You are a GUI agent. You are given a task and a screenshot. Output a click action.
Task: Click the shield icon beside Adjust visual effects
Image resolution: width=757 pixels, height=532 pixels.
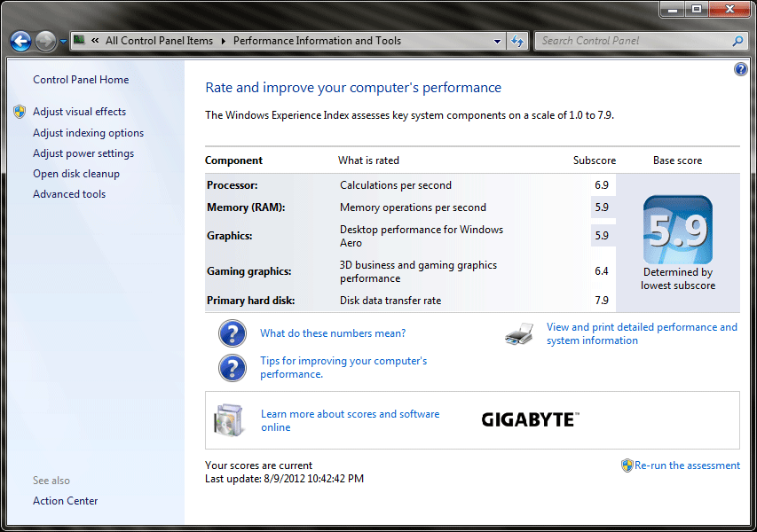[20, 111]
